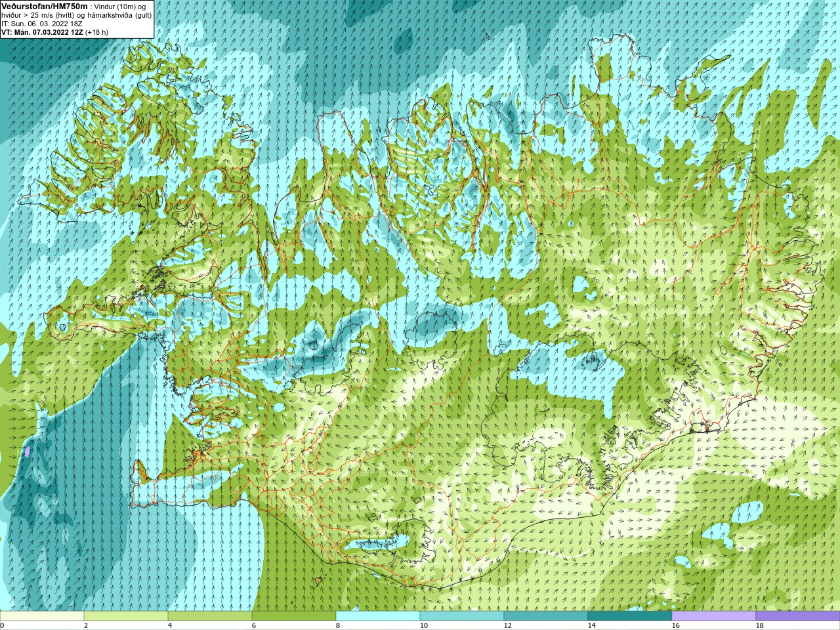Click the 6–8 m/s olive green legend swatch
Screen dimensions: 840x630
(x=294, y=616)
